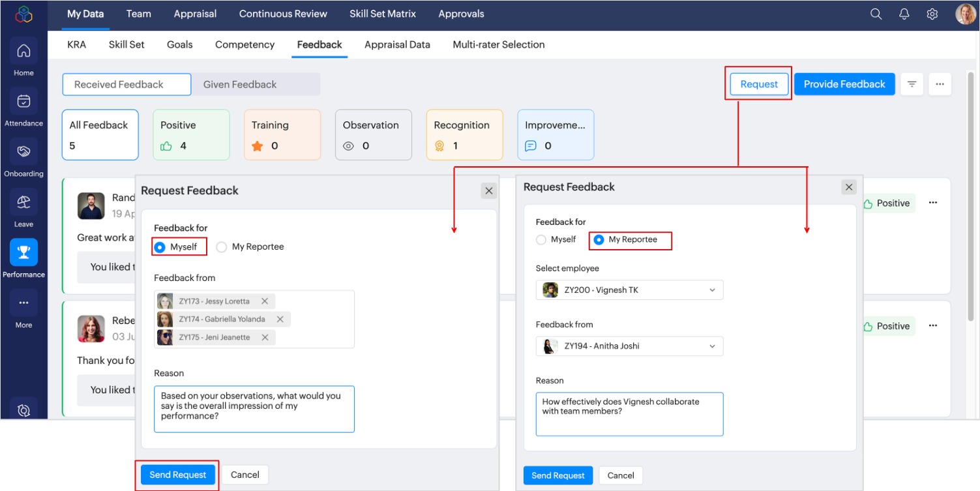980x491 pixels.
Task: Click the feedback filter icon
Action: [912, 84]
